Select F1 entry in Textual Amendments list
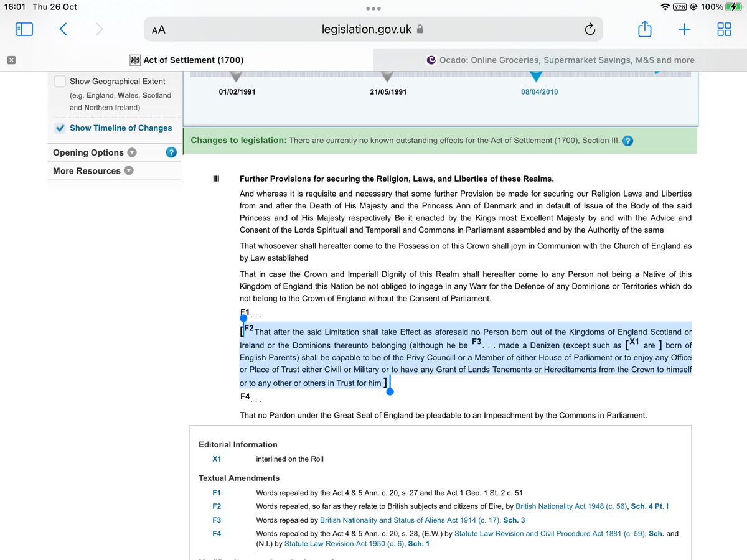 pos(217,493)
